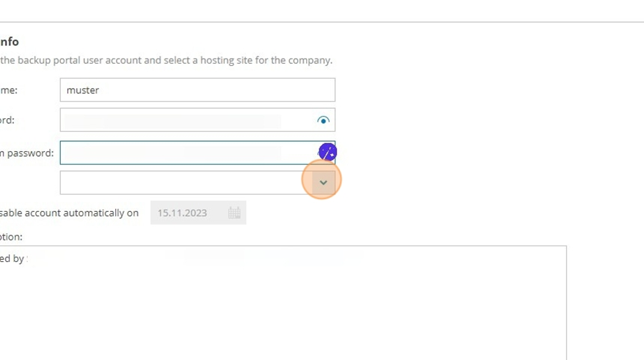Show password via the eye icon
644x360 pixels.
(x=323, y=120)
